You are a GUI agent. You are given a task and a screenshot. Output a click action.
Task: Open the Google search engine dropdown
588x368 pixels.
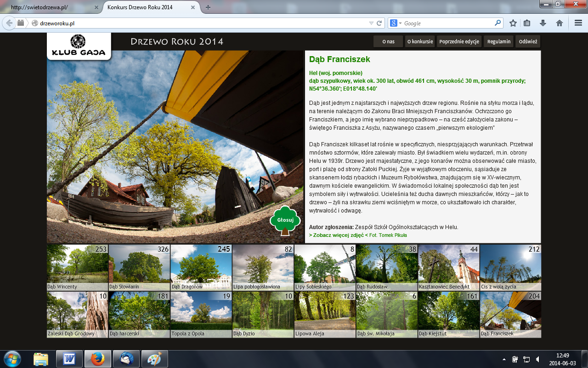[x=396, y=23]
